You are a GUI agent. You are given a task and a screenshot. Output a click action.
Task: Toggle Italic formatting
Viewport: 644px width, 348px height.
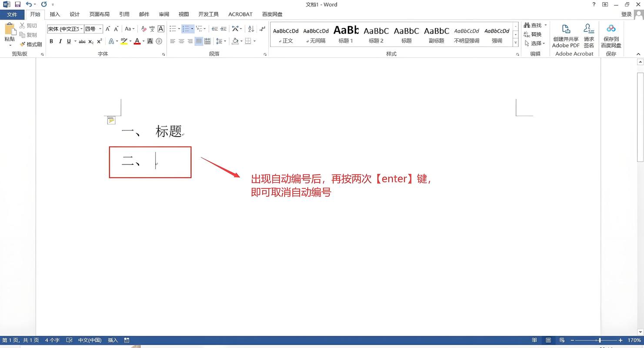60,41
